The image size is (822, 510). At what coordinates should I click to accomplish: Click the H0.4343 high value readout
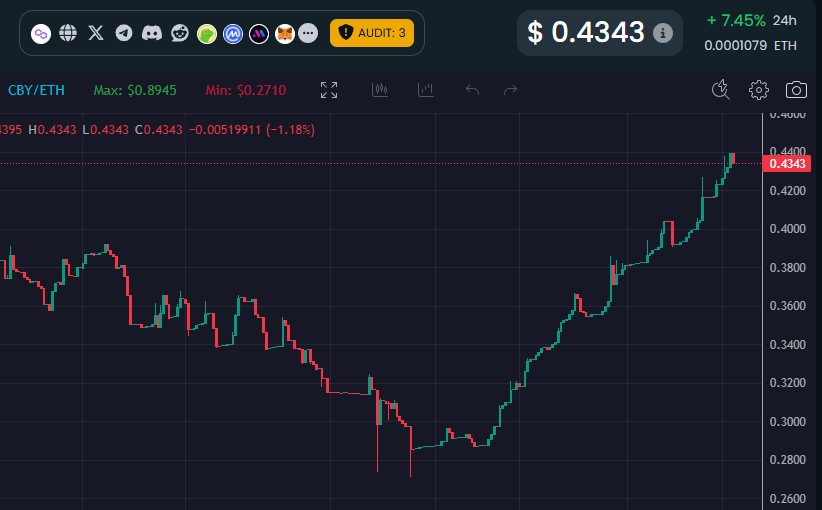click(x=52, y=129)
